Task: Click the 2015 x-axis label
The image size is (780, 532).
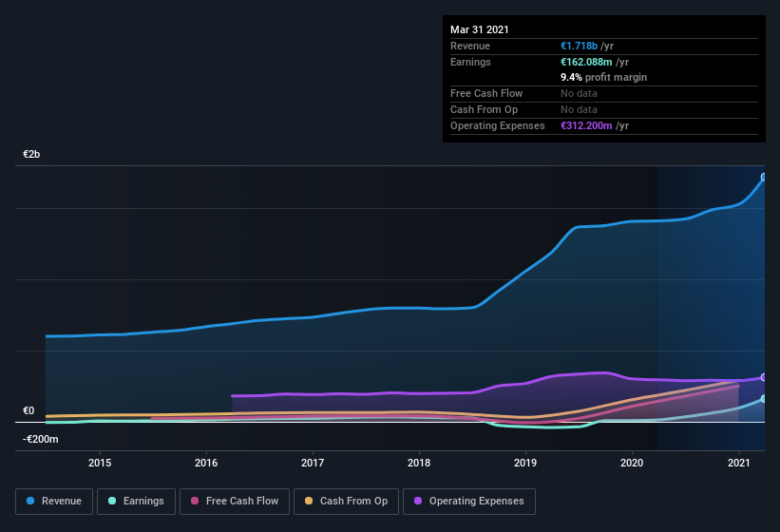Action: [x=100, y=463]
